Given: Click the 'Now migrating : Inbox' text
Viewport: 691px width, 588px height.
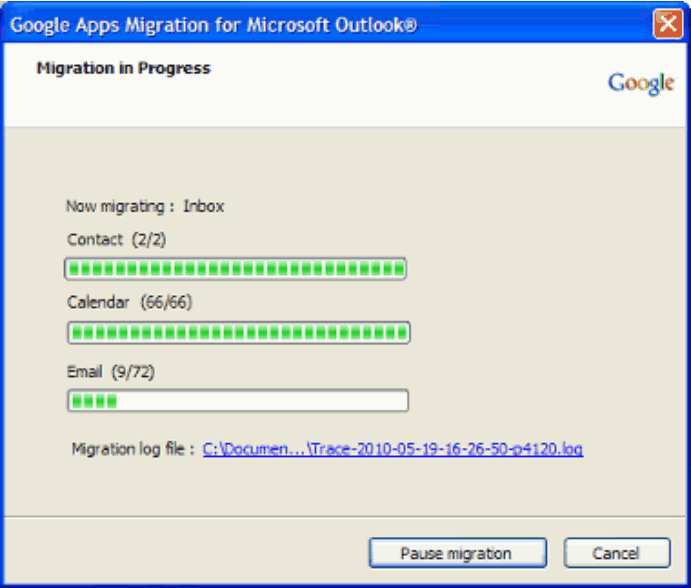Looking at the screenshot, I should click(x=145, y=206).
